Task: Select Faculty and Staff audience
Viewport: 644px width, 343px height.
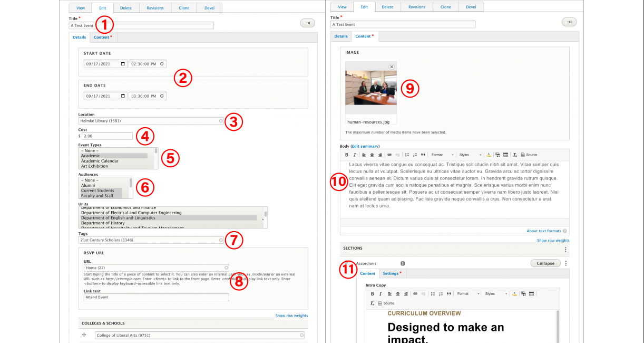Action: click(101, 196)
